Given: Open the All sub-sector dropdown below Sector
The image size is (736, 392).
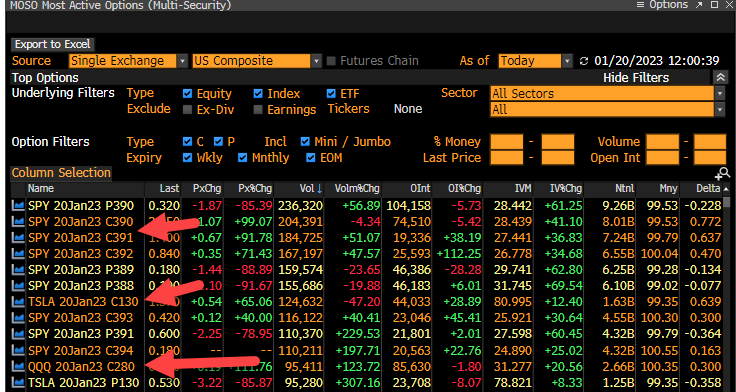Looking at the screenshot, I should pyautogui.click(x=607, y=109).
